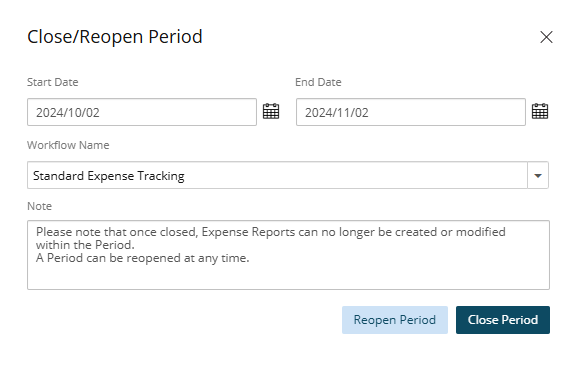
Task: Open the End Date calendar picker
Action: 539,111
